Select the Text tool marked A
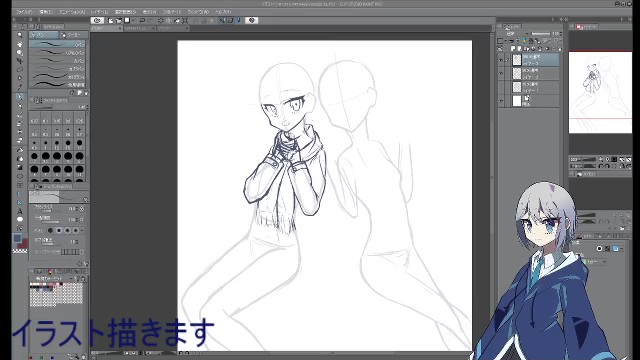The width and height of the screenshot is (640, 360). pos(20,211)
